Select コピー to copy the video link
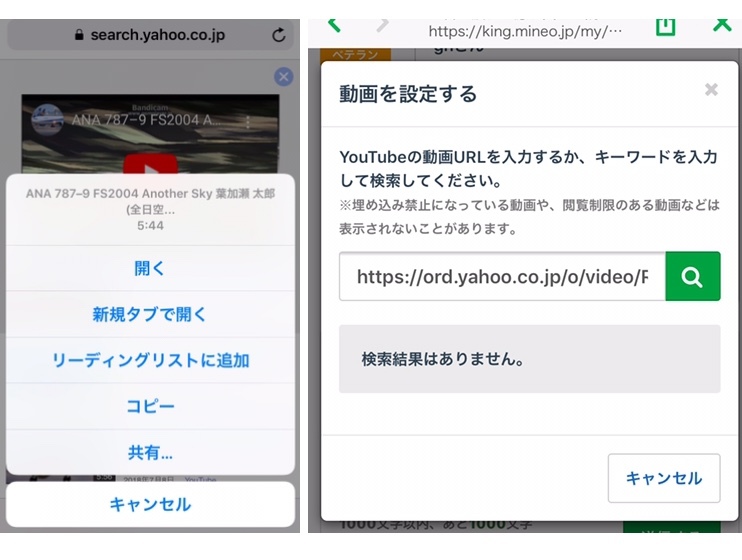Screen dimensions: 742x560 150,406
